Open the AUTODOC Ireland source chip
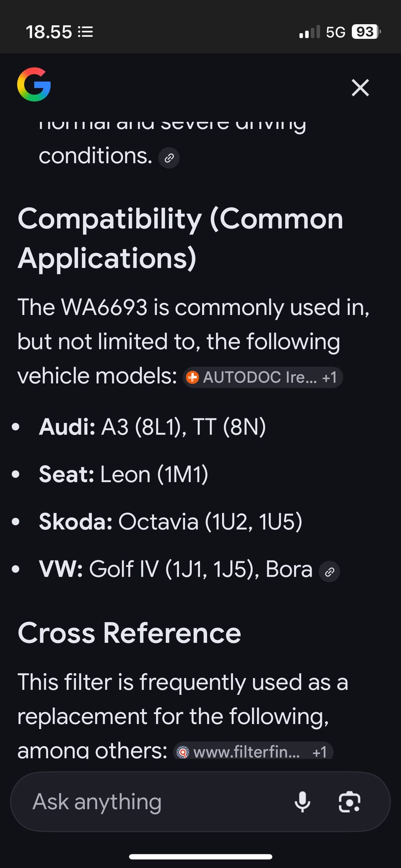This screenshot has height=868, width=401. tap(263, 377)
